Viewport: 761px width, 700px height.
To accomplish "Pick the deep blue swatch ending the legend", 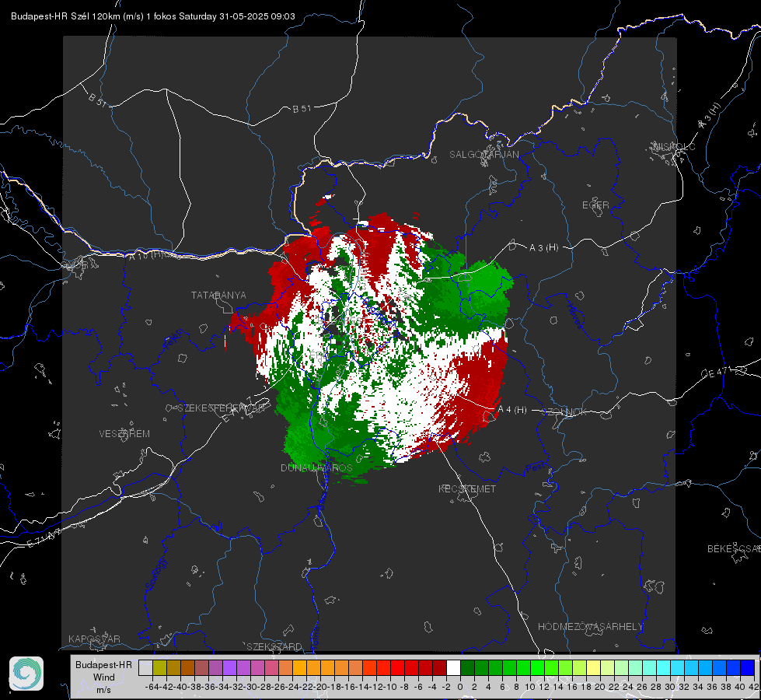I will (748, 668).
